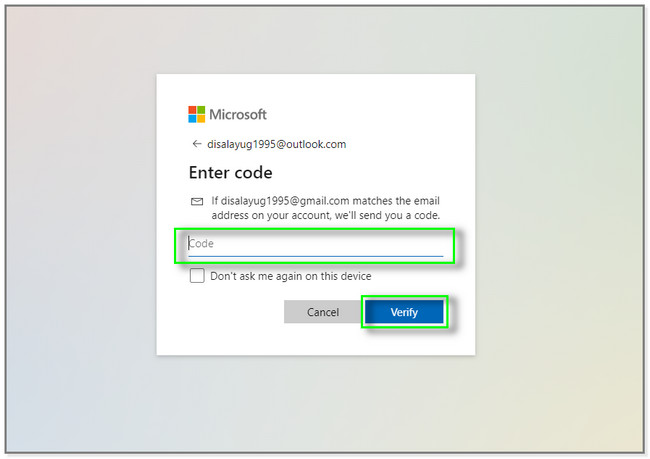Click the Verify button
Image resolution: width=650 pixels, height=459 pixels.
[x=404, y=312]
